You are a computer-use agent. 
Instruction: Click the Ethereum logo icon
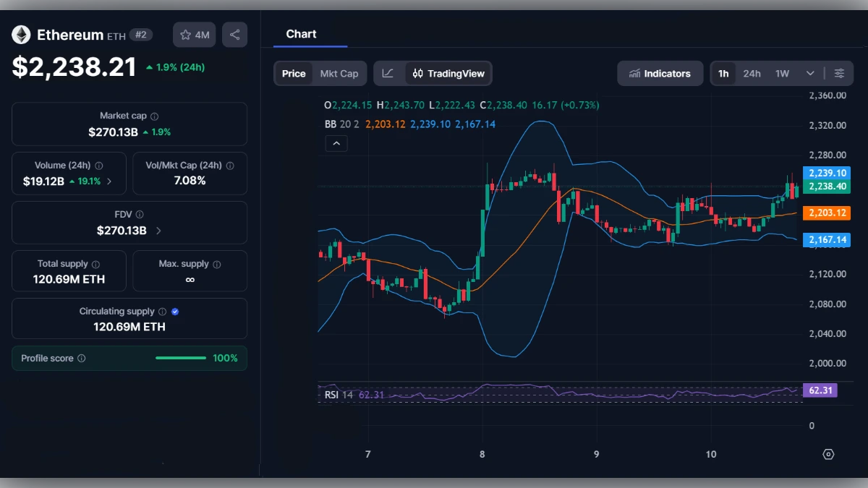pos(21,34)
